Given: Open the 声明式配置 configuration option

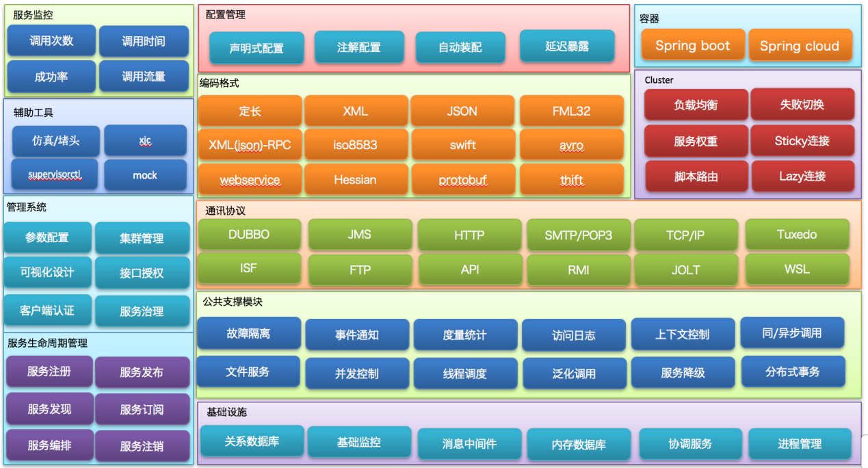Looking at the screenshot, I should coord(256,49).
